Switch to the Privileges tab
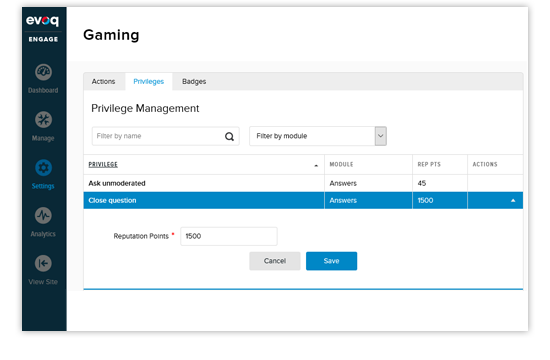This screenshot has height=360, width=550. (x=149, y=81)
